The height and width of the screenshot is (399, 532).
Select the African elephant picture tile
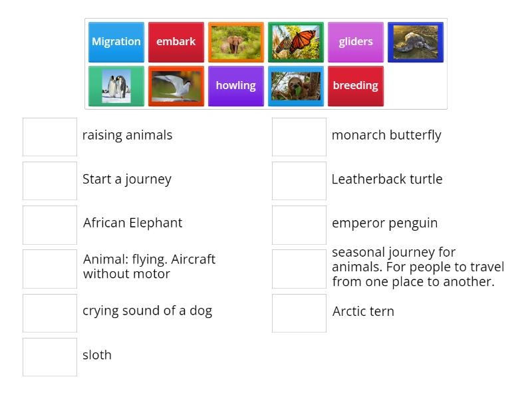click(x=236, y=42)
